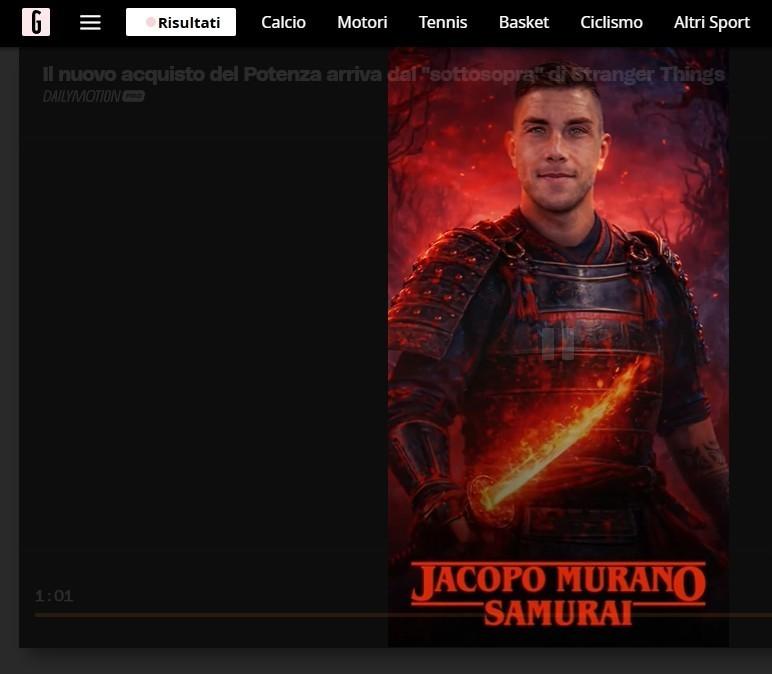Open the Motori section
The width and height of the screenshot is (772, 674).
click(362, 22)
